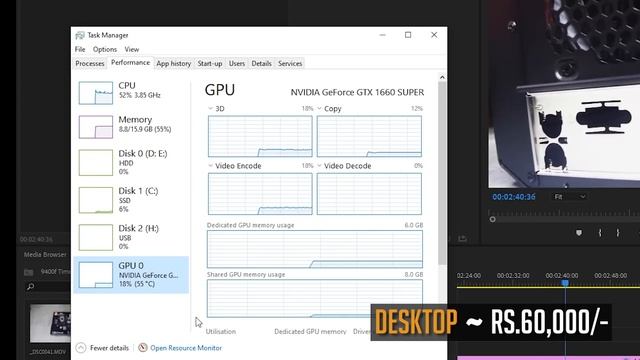640x360 pixels.
Task: Minimize the Task Manager window
Action: [382, 35]
